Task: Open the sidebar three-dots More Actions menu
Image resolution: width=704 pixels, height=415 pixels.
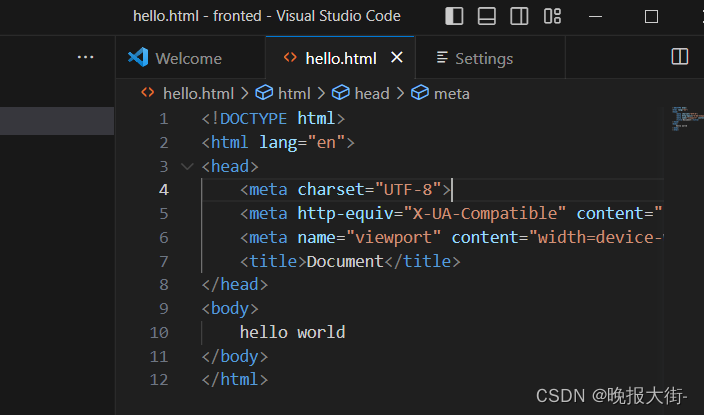Action: 86,58
